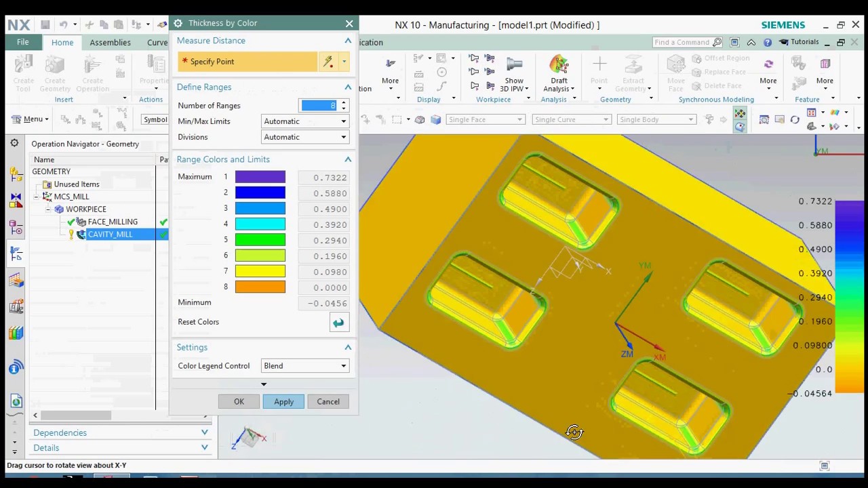Click the Replace Face command
The image size is (868, 488).
(x=719, y=72)
